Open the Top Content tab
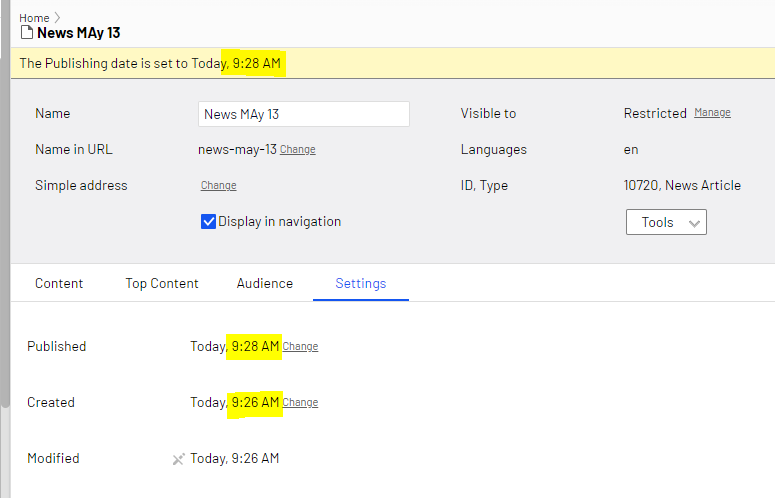 point(162,283)
